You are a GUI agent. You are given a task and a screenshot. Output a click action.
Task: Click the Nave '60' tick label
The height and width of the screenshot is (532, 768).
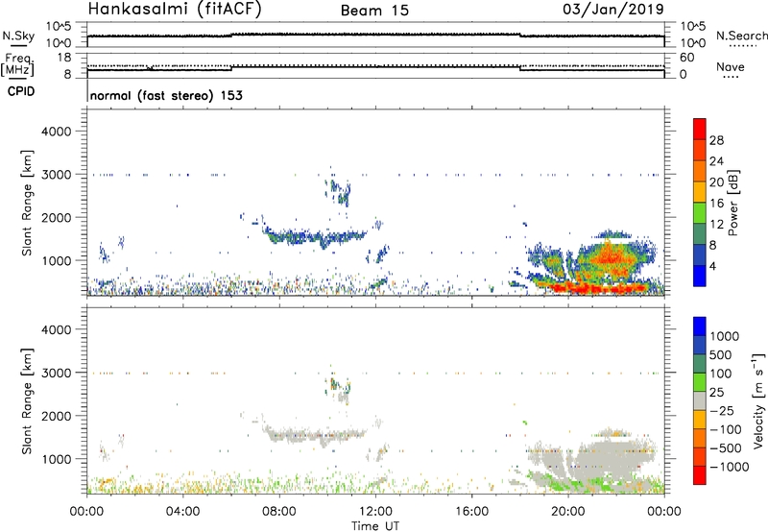687,58
